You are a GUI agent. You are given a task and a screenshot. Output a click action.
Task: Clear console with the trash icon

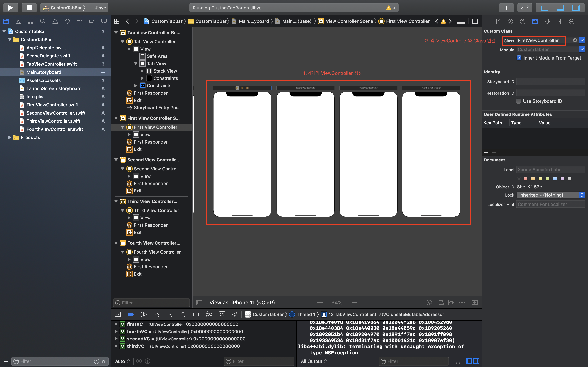[x=458, y=361]
